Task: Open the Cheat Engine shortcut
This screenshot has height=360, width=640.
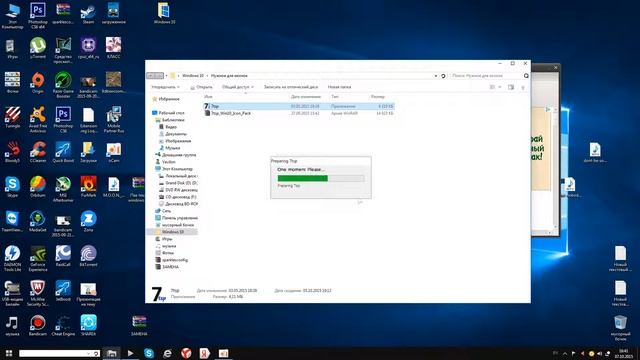Action: click(63, 325)
